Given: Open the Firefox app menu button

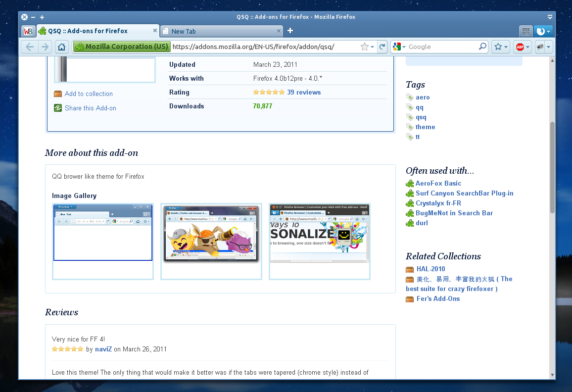Looking at the screenshot, I should (543, 31).
